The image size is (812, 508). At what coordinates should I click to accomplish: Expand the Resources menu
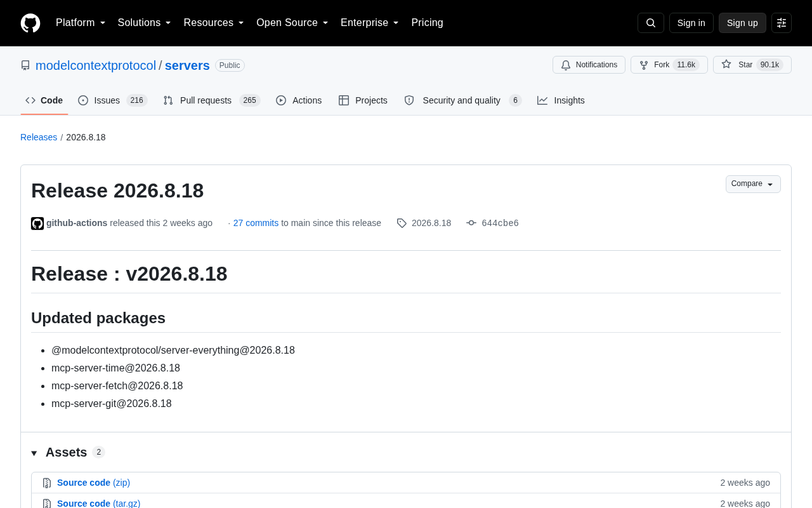[x=214, y=23]
